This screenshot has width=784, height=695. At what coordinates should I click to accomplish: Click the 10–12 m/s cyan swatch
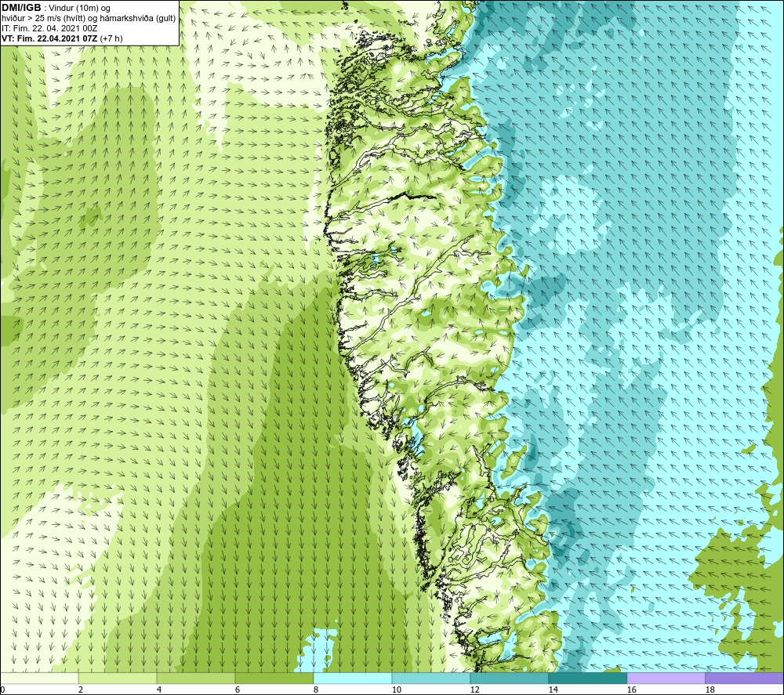click(x=431, y=678)
